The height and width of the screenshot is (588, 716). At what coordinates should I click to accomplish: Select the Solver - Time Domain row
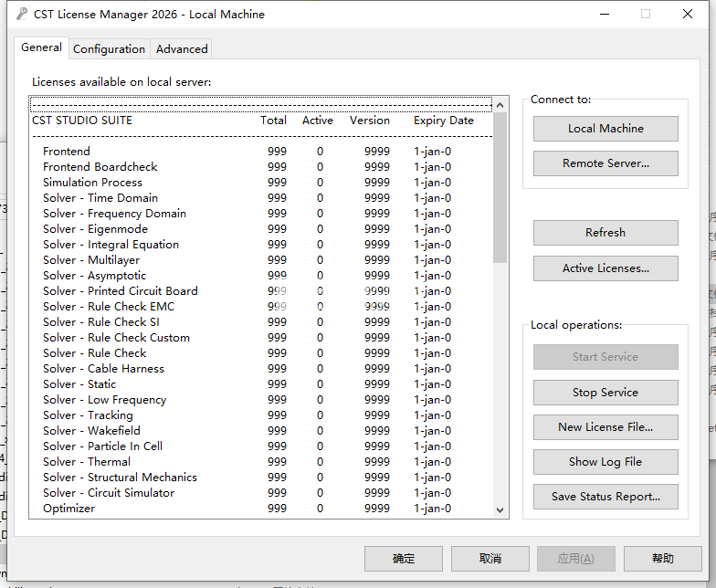(x=100, y=198)
